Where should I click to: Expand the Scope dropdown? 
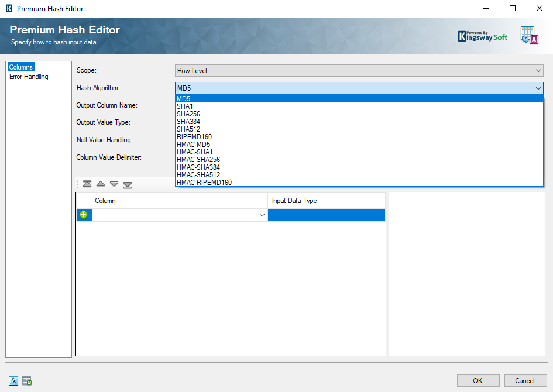coord(538,71)
